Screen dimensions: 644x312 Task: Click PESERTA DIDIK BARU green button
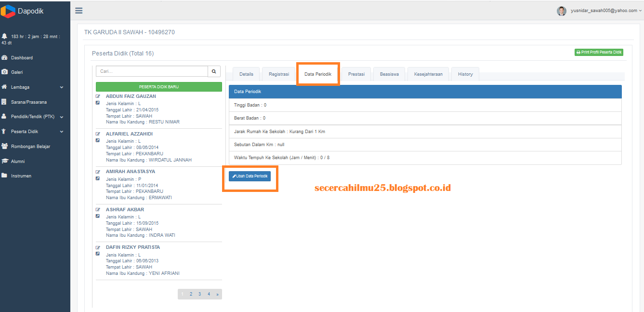click(159, 87)
